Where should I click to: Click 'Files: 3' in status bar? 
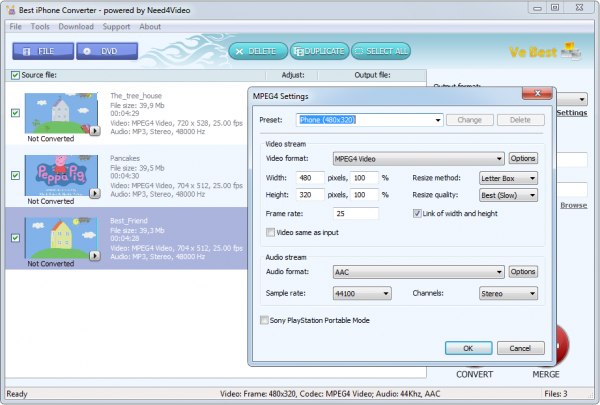click(556, 394)
